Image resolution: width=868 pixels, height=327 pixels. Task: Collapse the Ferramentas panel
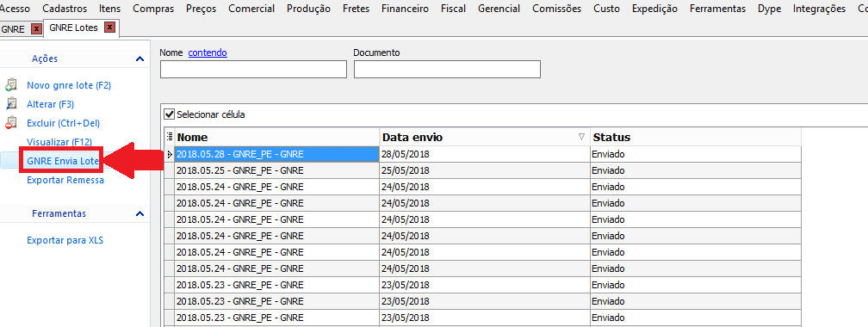click(x=140, y=213)
